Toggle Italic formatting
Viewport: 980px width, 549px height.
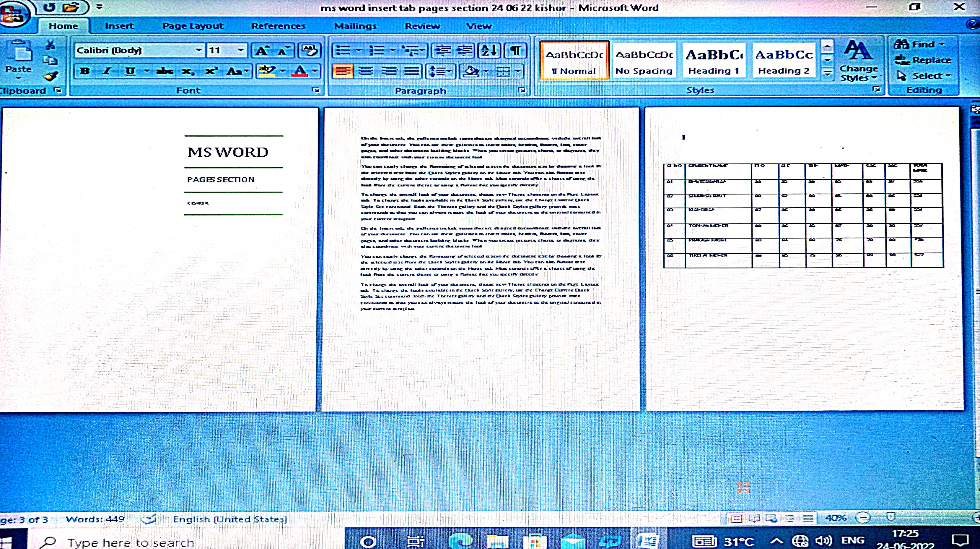[107, 71]
